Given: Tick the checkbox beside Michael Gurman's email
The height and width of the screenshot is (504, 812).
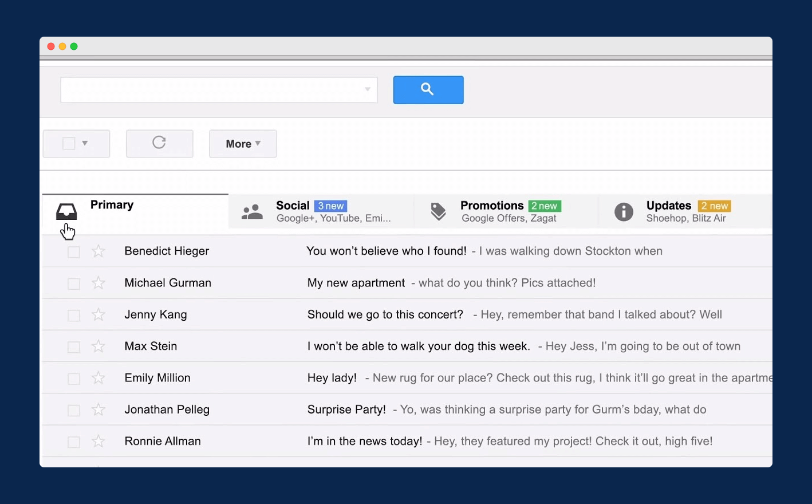Looking at the screenshot, I should coord(74,283).
